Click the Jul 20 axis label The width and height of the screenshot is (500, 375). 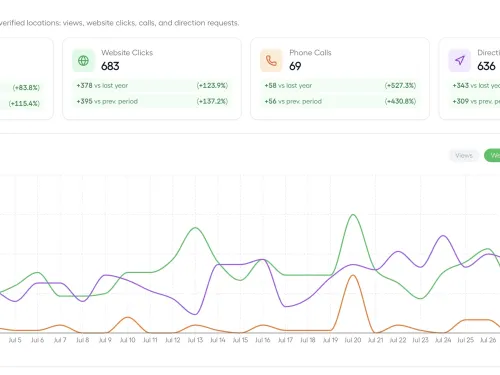[x=353, y=340]
